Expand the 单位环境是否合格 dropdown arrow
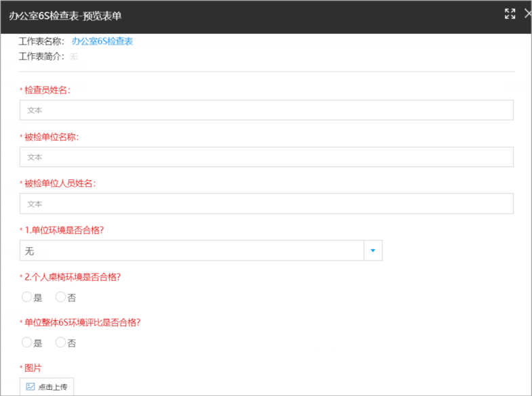 (x=373, y=250)
